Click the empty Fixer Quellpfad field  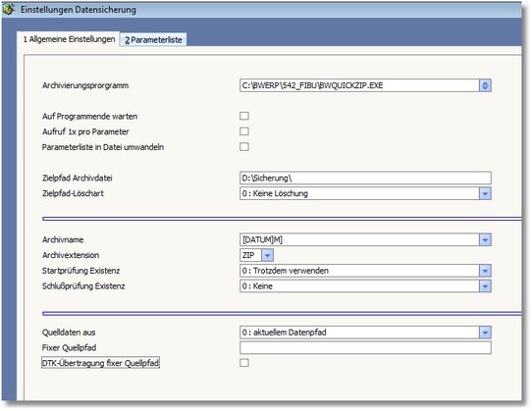pyautogui.click(x=365, y=347)
